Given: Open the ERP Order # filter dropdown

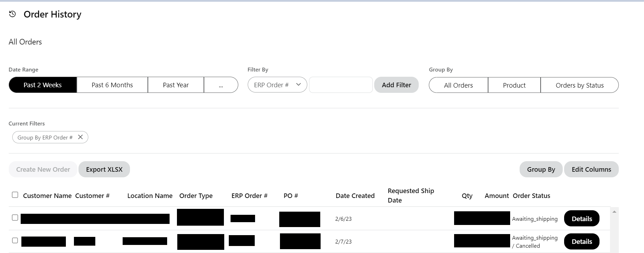Looking at the screenshot, I should pyautogui.click(x=277, y=85).
